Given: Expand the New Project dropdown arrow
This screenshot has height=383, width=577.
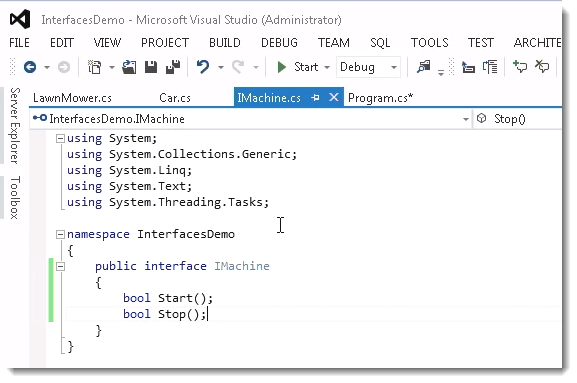Looking at the screenshot, I should click(x=111, y=67).
